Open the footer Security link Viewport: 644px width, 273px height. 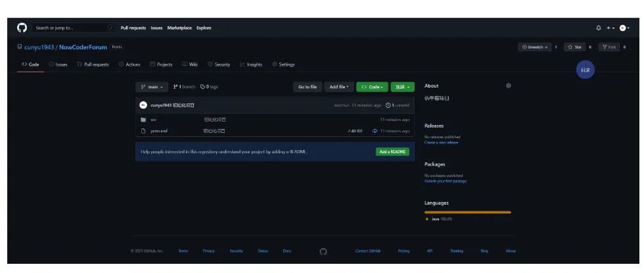click(236, 251)
